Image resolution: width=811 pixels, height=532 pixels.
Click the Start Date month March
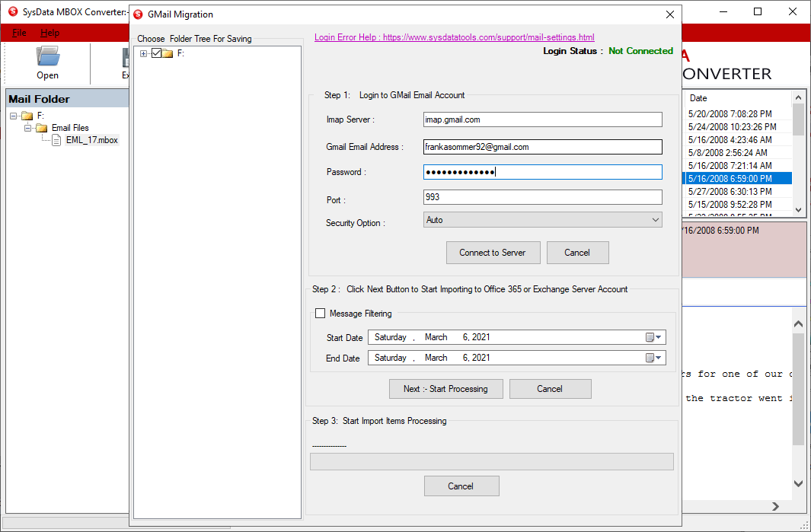436,337
